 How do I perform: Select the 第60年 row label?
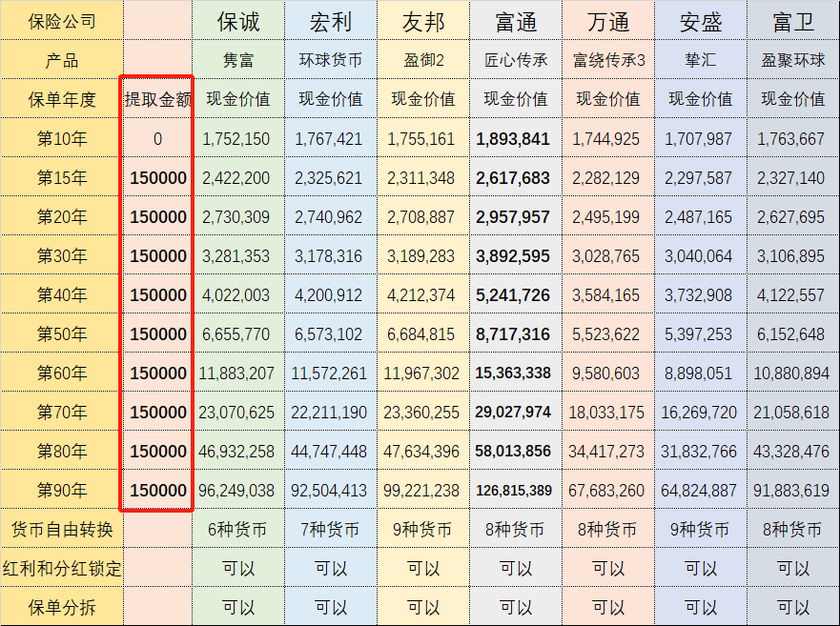click(x=62, y=373)
